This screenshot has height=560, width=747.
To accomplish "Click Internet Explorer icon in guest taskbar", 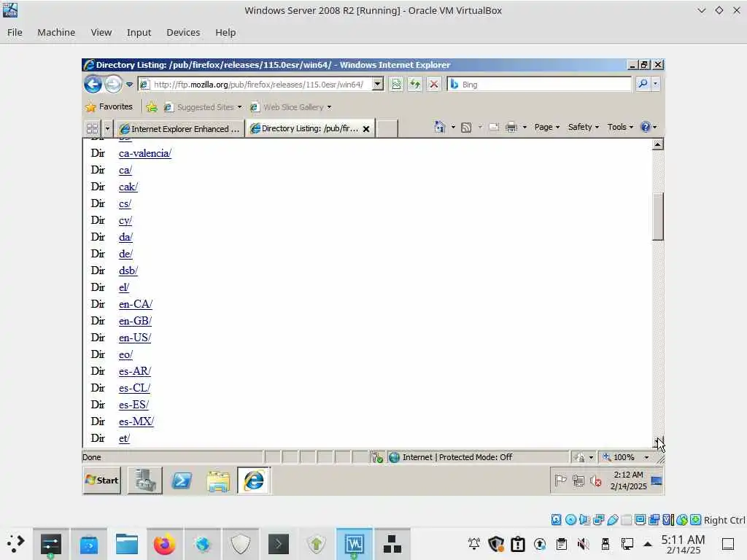I will click(254, 481).
